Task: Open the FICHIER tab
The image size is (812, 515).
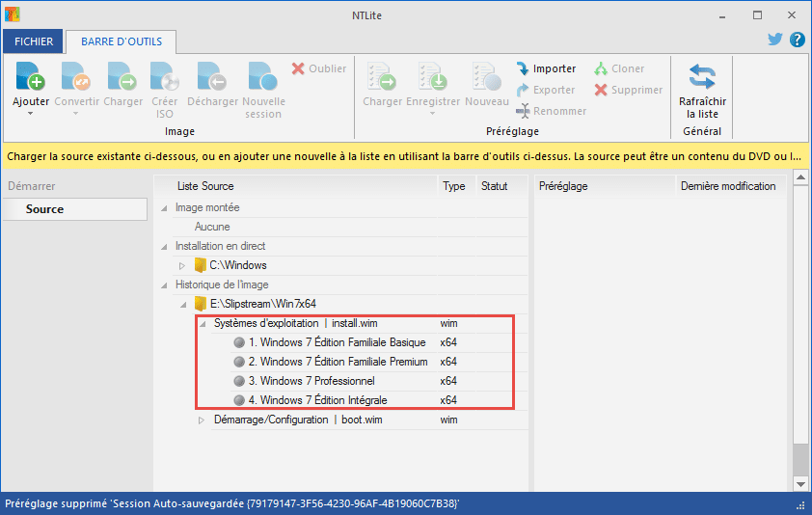Action: [x=34, y=41]
